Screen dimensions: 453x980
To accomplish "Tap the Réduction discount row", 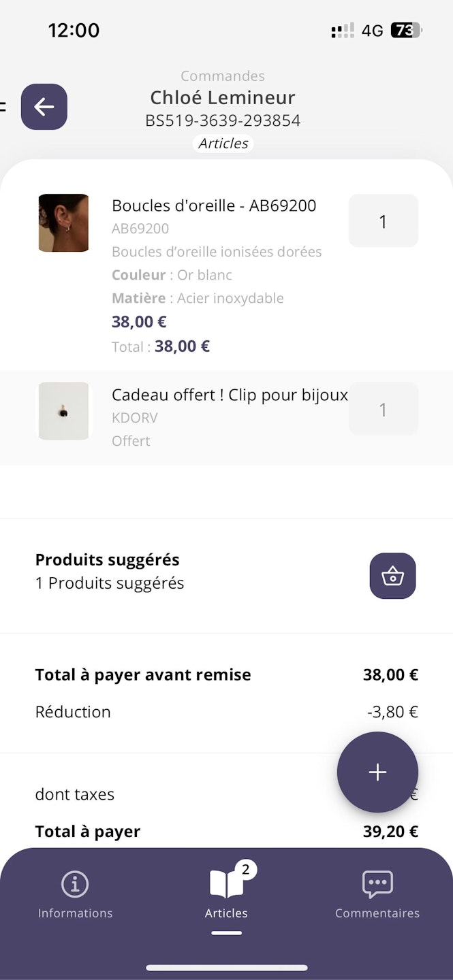I will pos(73,712).
